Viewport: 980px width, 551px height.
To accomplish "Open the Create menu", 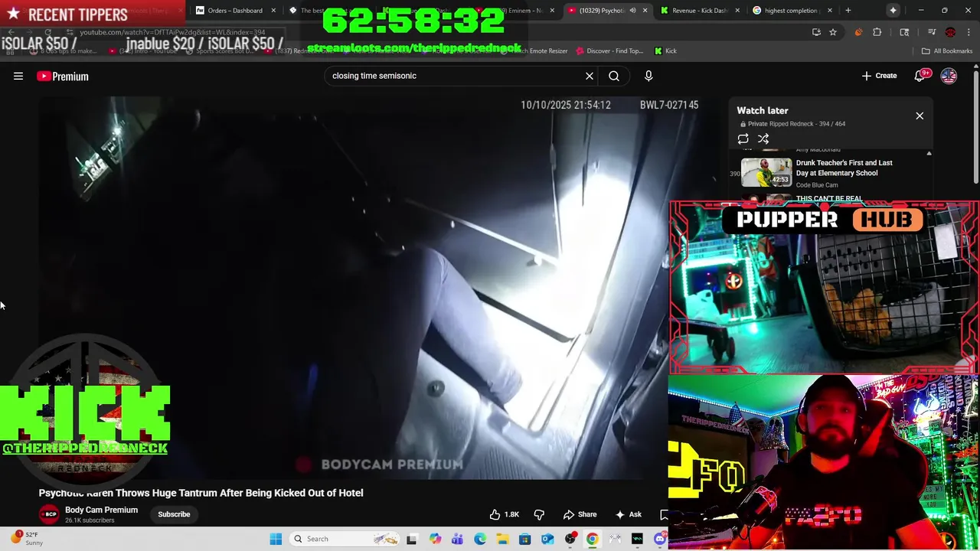I will click(x=879, y=76).
